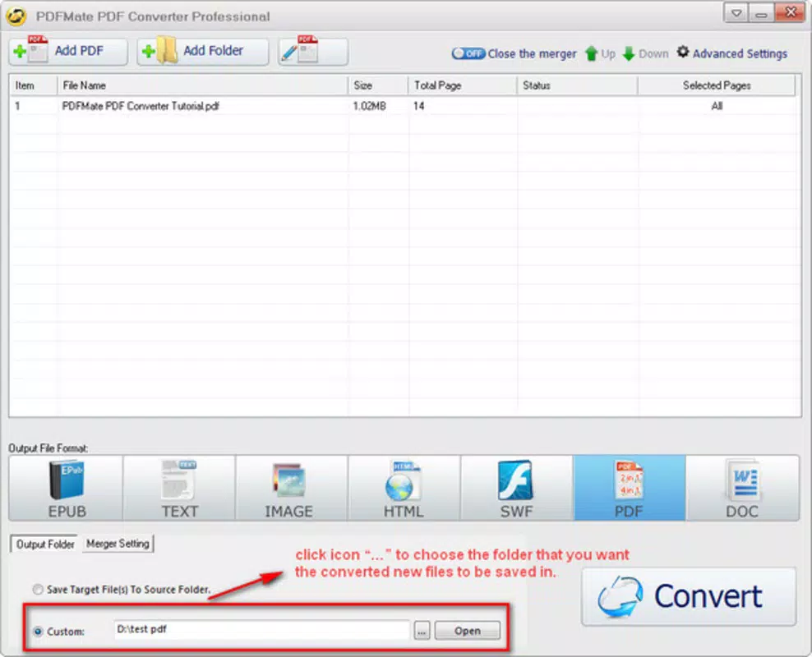Select TEXT output format
This screenshot has width=812, height=657.
[x=179, y=488]
